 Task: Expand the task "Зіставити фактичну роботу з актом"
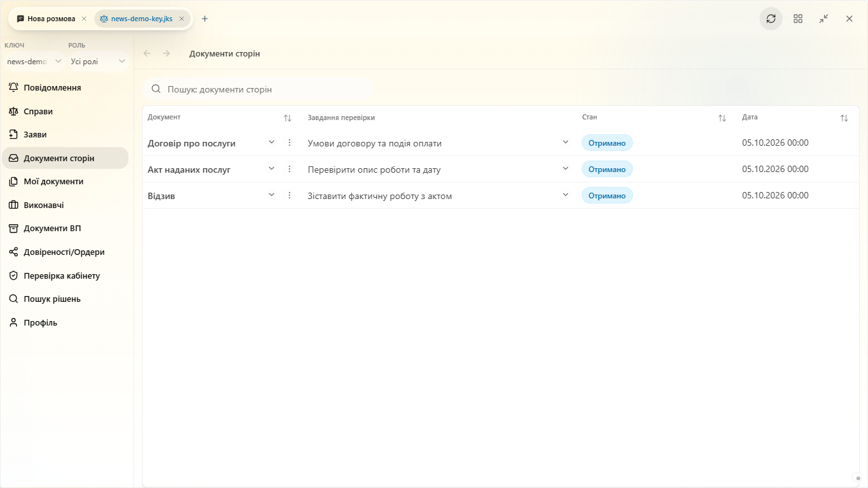(566, 195)
